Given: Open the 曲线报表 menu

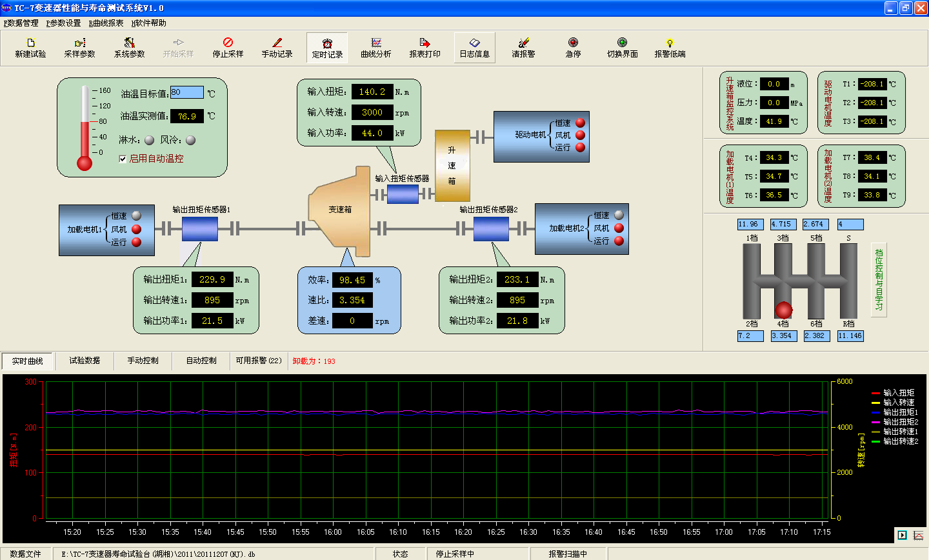Looking at the screenshot, I should click(106, 23).
